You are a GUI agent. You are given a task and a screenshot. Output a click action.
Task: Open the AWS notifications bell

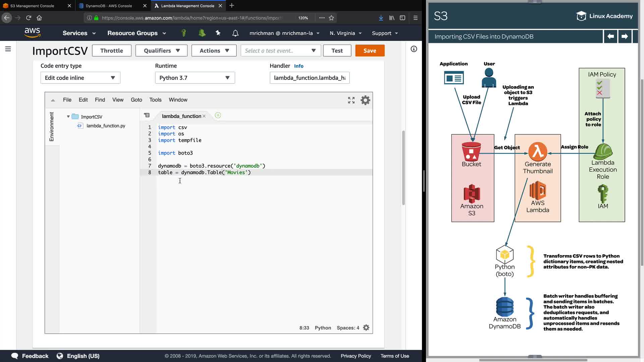235,33
